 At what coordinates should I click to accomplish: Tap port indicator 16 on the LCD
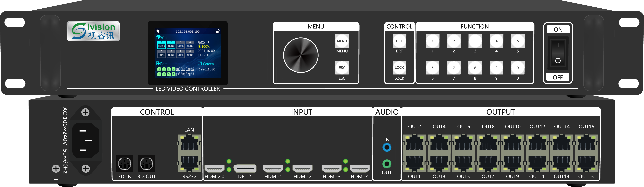tap(192, 69)
